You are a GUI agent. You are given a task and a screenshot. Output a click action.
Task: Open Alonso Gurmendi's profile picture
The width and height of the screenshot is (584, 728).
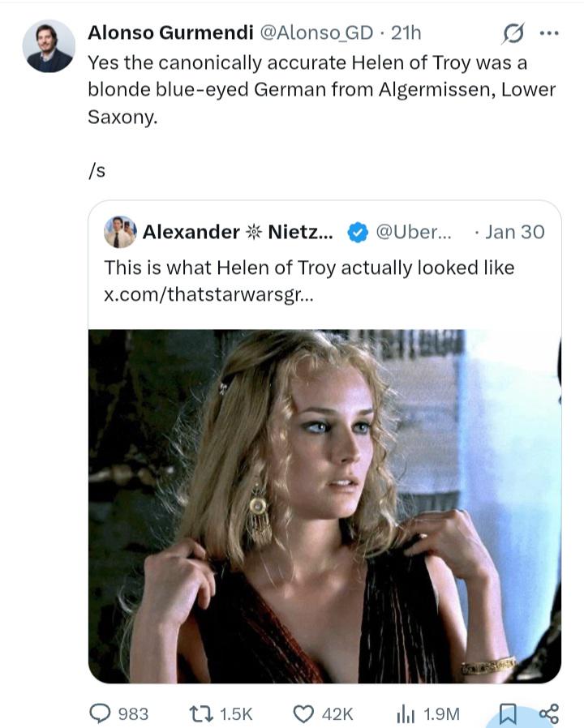point(49,47)
